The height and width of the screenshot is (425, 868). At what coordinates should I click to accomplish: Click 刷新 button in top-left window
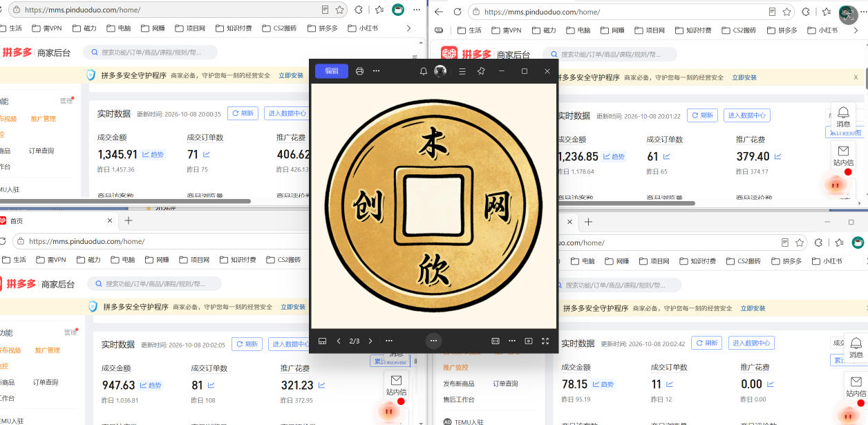[x=243, y=113]
